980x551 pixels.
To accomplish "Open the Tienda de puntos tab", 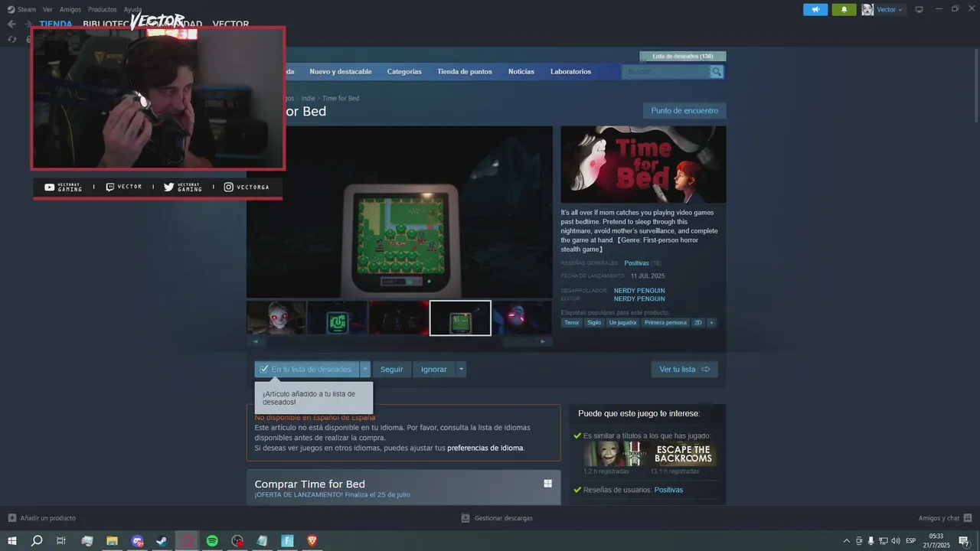I will click(465, 71).
